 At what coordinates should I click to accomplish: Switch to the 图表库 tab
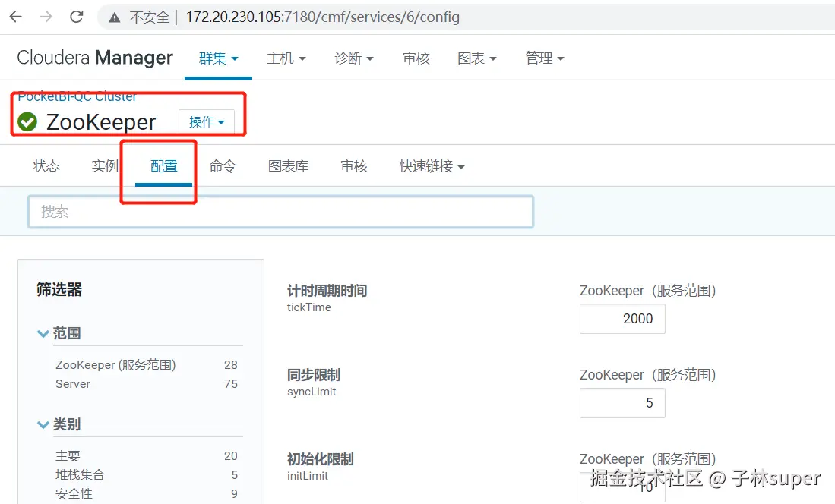288,166
